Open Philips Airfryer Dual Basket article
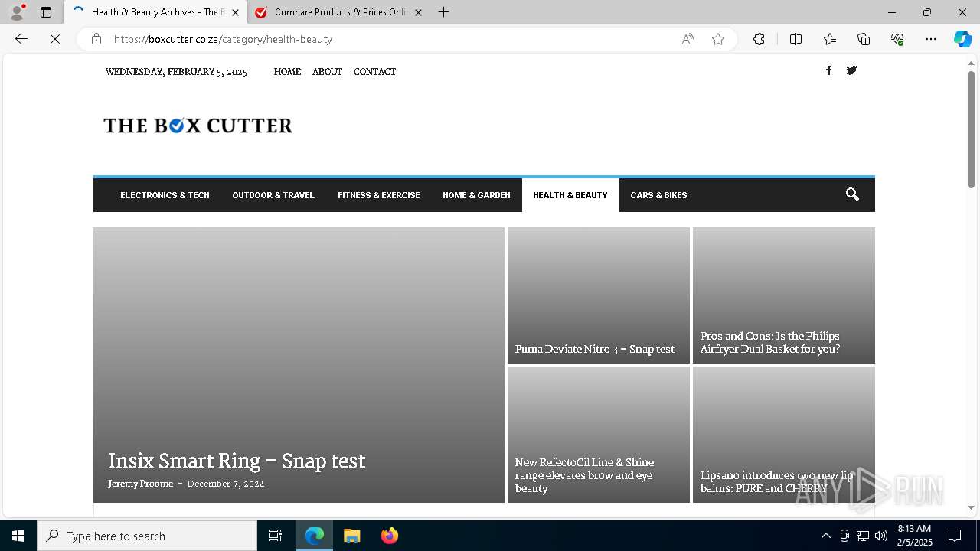 (770, 342)
